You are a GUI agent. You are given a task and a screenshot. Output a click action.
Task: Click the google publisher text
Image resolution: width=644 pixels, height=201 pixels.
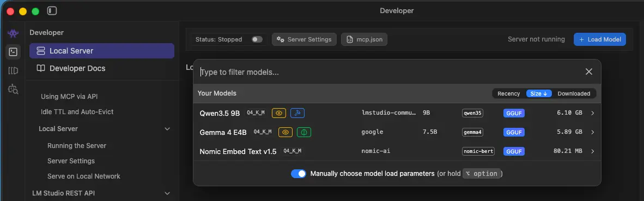[x=372, y=132]
